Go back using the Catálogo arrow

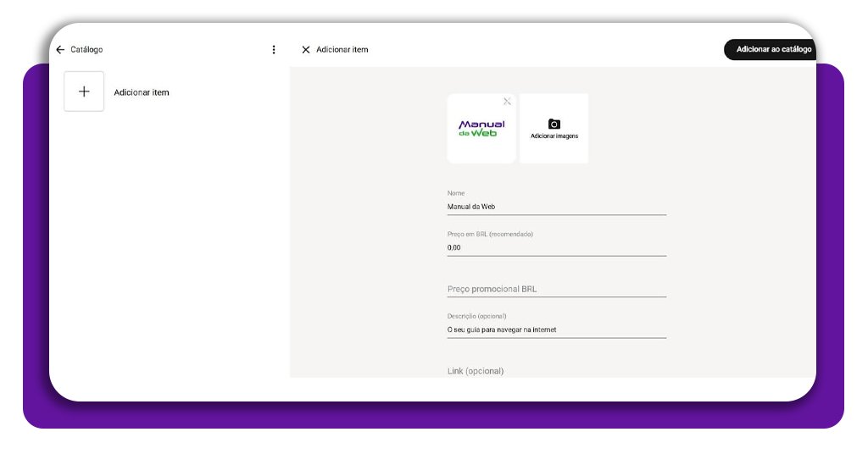[x=60, y=50]
